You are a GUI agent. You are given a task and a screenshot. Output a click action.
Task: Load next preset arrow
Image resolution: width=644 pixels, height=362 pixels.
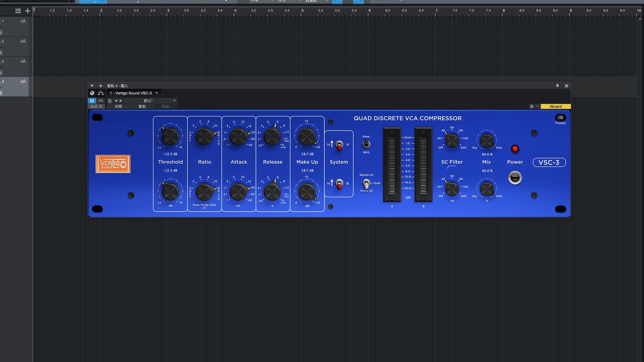pos(121,101)
